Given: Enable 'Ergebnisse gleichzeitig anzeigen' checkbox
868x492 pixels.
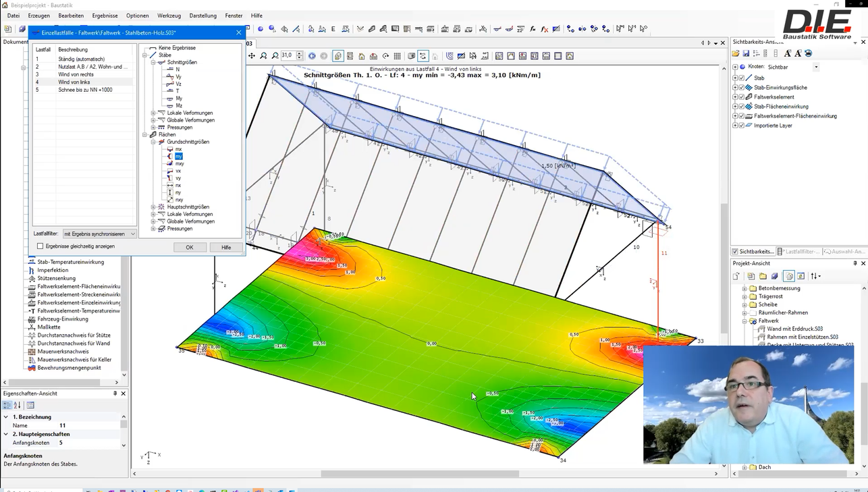Looking at the screenshot, I should 40,246.
